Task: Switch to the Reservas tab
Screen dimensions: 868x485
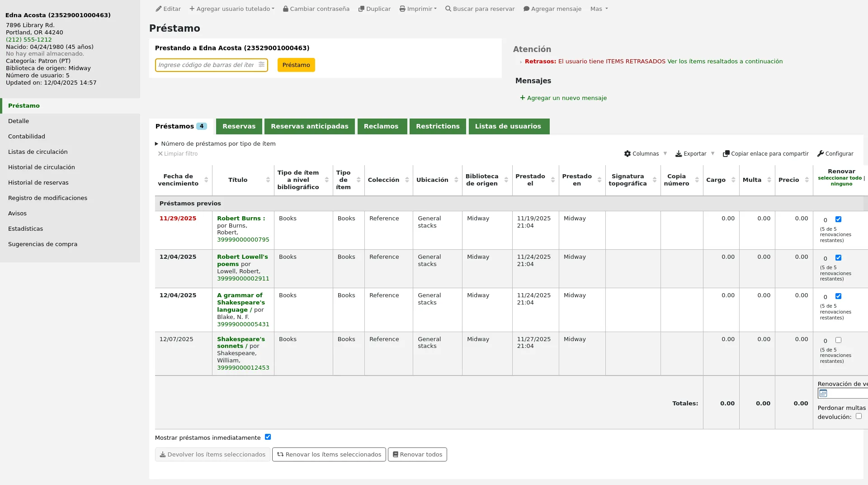Action: (x=239, y=126)
